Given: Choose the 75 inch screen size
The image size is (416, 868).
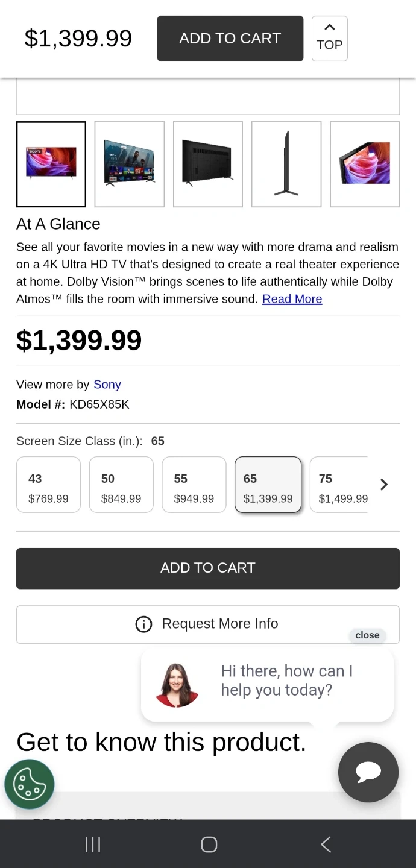Looking at the screenshot, I should pos(340,485).
